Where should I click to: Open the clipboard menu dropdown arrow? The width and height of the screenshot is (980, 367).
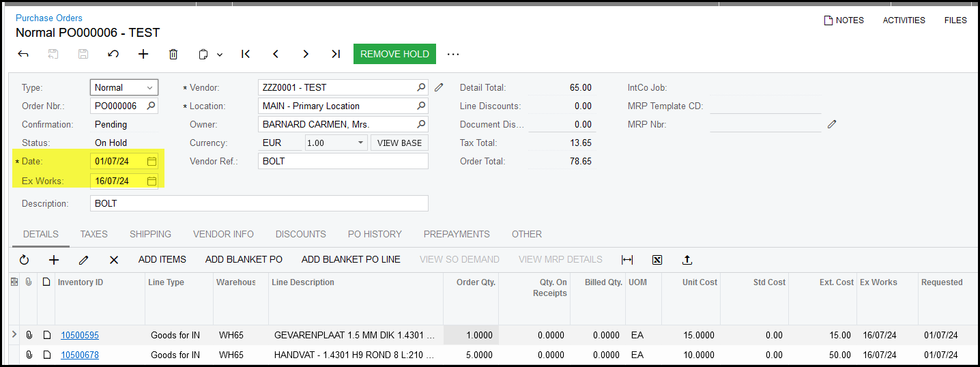[220, 55]
